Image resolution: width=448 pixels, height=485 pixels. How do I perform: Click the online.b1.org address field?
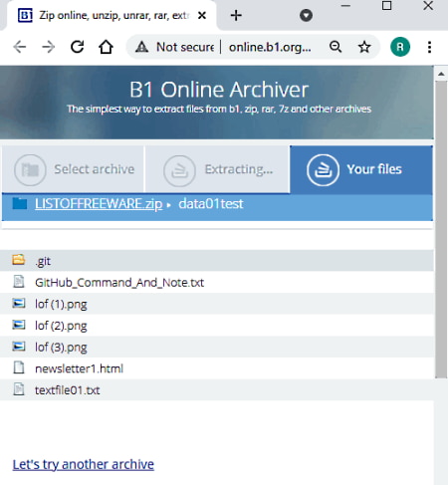270,47
